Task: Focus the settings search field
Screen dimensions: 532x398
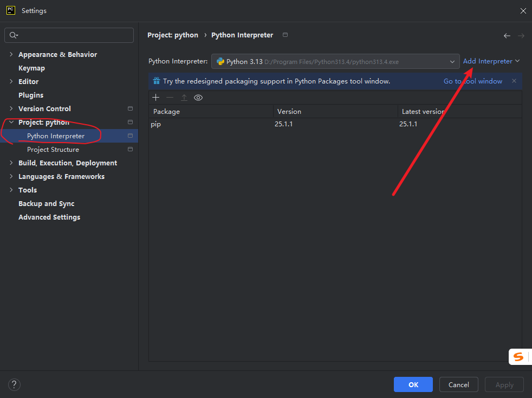Action: tap(69, 35)
